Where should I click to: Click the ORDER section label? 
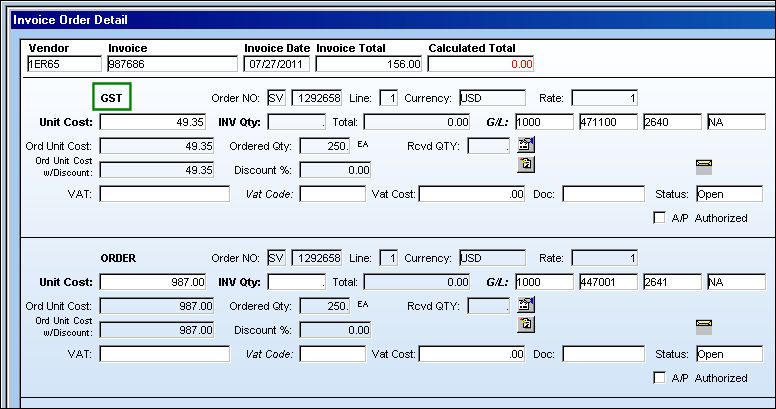click(118, 258)
